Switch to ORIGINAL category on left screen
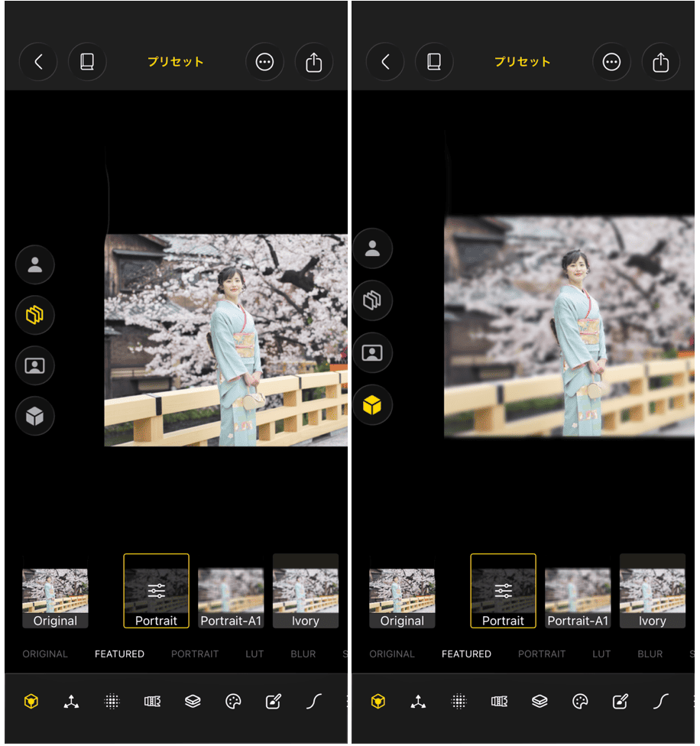 45,654
